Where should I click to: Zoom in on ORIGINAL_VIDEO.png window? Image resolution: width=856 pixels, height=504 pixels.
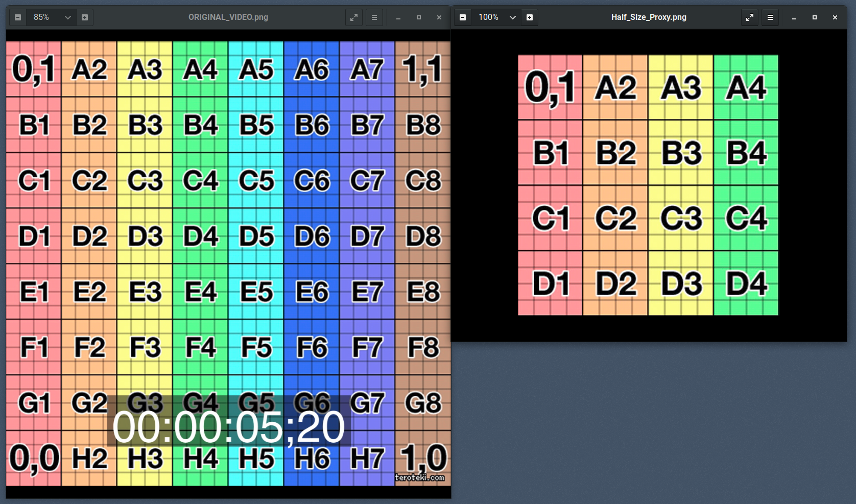click(85, 17)
